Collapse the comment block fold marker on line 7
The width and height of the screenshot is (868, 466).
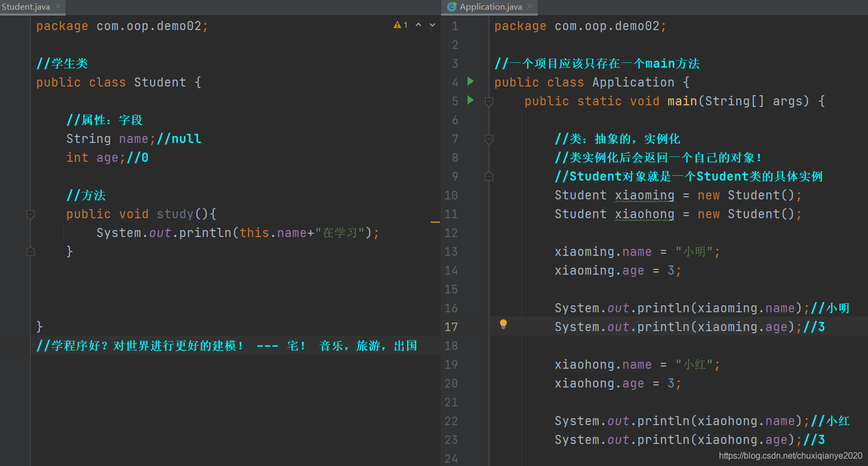point(489,139)
